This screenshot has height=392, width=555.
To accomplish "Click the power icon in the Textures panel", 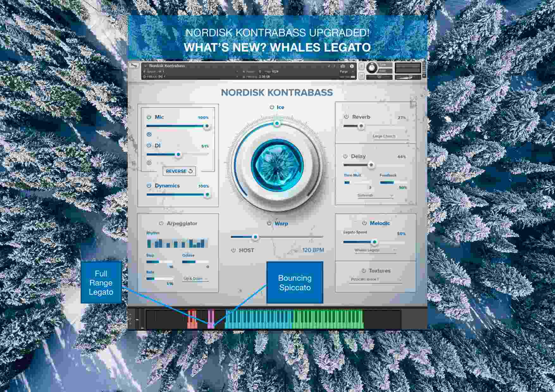I will pos(364,271).
